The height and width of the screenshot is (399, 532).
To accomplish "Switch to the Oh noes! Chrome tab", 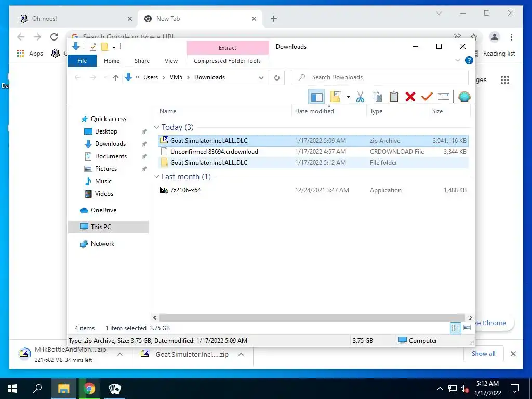I will point(74,19).
